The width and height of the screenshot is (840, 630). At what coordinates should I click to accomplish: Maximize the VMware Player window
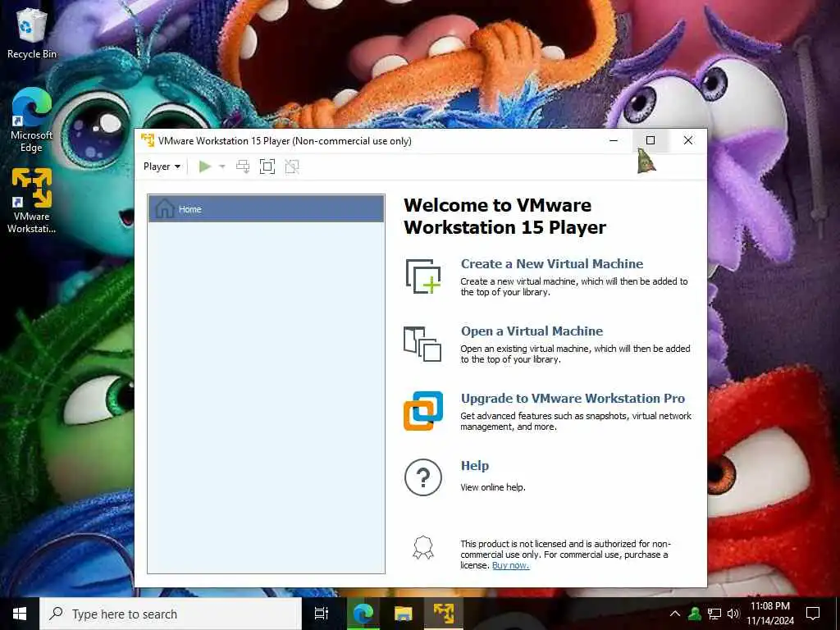coord(651,140)
